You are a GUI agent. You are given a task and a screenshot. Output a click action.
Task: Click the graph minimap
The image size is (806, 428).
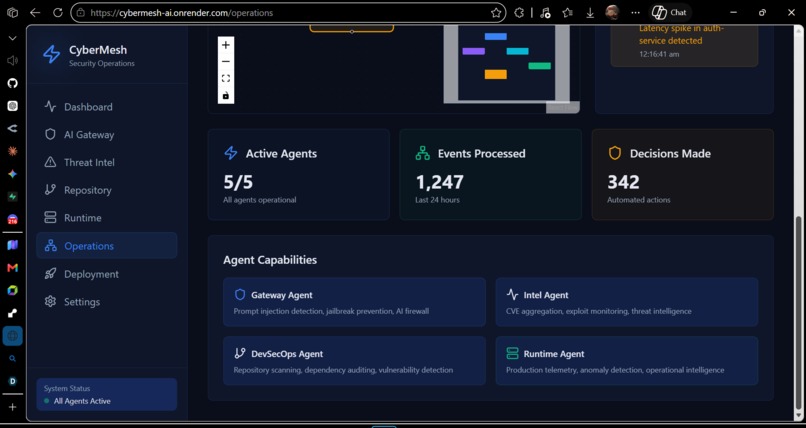[x=506, y=64]
